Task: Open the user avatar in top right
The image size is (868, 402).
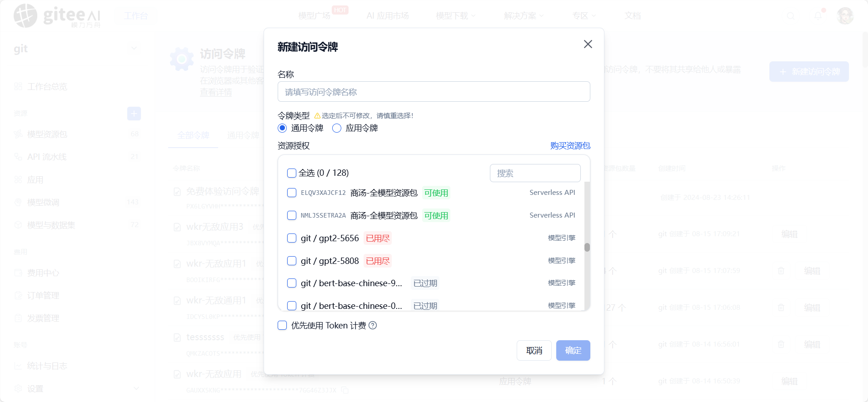Action: (x=845, y=16)
